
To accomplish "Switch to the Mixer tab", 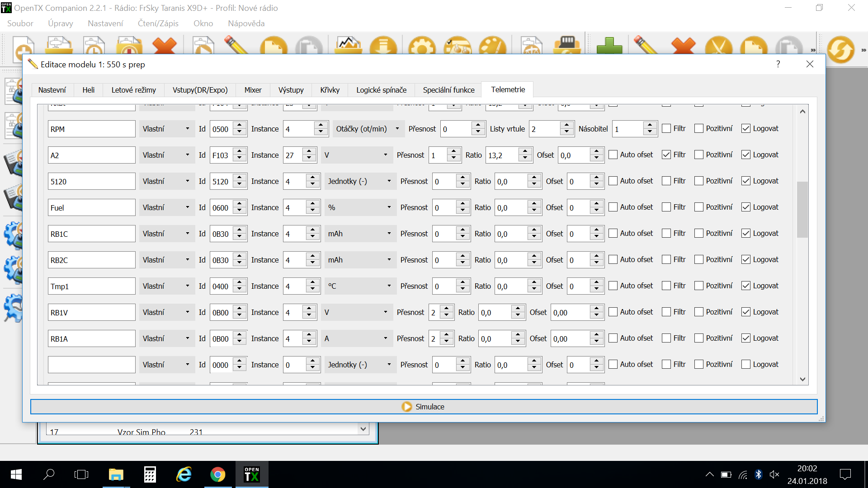I will coord(253,90).
